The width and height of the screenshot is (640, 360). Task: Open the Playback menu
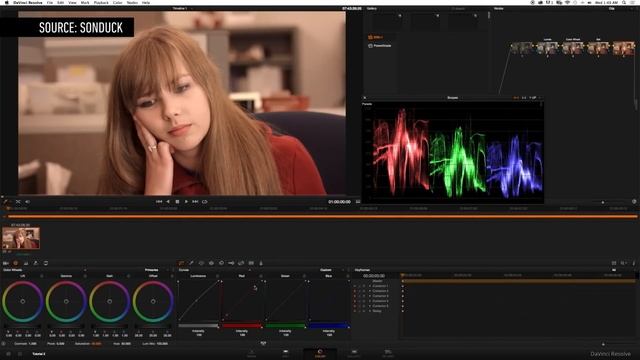point(101,2)
